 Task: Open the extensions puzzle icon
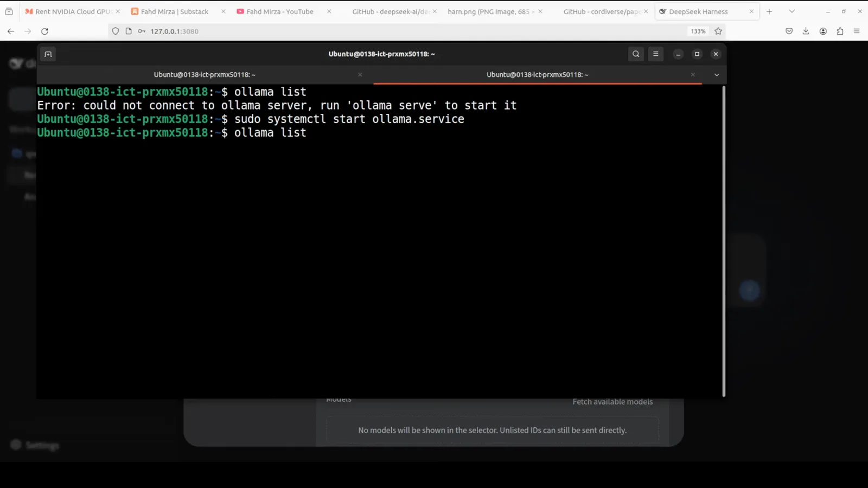coord(840,31)
